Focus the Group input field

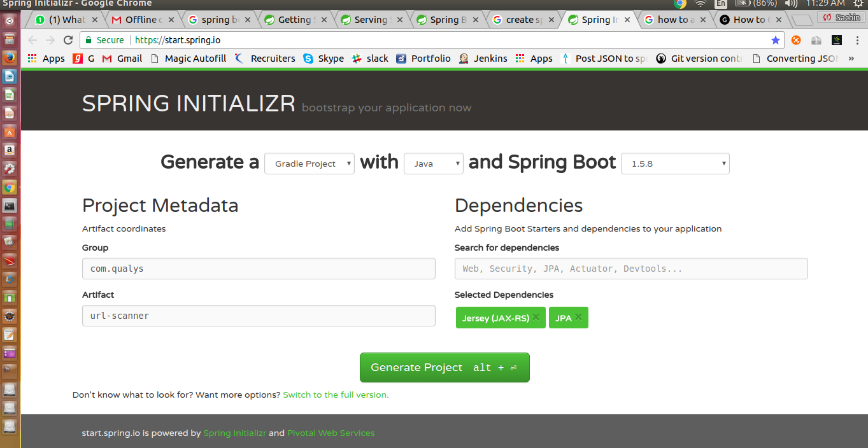point(259,269)
